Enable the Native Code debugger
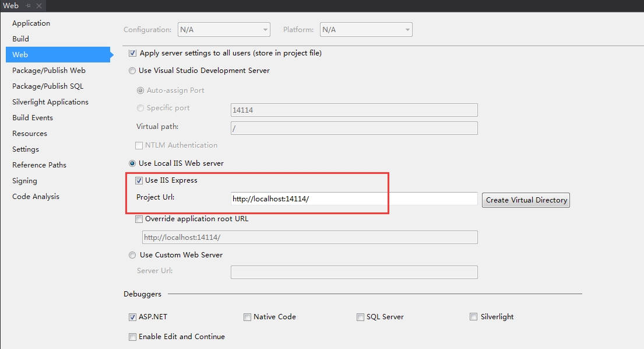644x349 pixels. [x=247, y=317]
